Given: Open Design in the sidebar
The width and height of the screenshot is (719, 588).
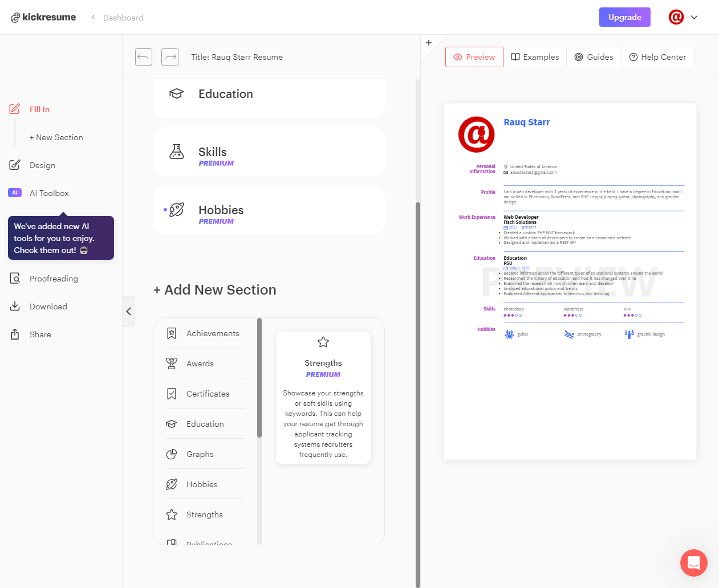Looking at the screenshot, I should click(42, 165).
